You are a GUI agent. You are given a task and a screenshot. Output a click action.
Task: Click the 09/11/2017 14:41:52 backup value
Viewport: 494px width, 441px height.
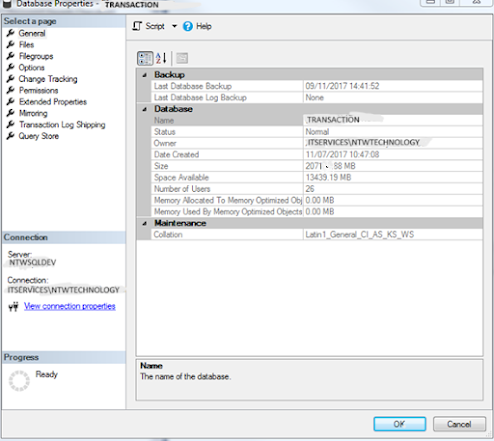click(x=342, y=86)
